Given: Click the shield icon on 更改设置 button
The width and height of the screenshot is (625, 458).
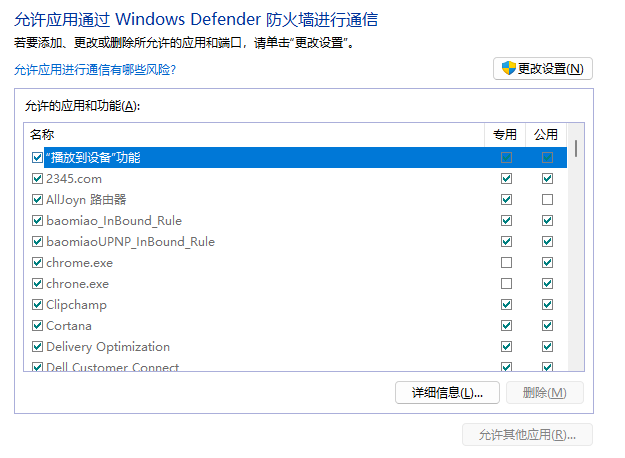Looking at the screenshot, I should (x=508, y=69).
